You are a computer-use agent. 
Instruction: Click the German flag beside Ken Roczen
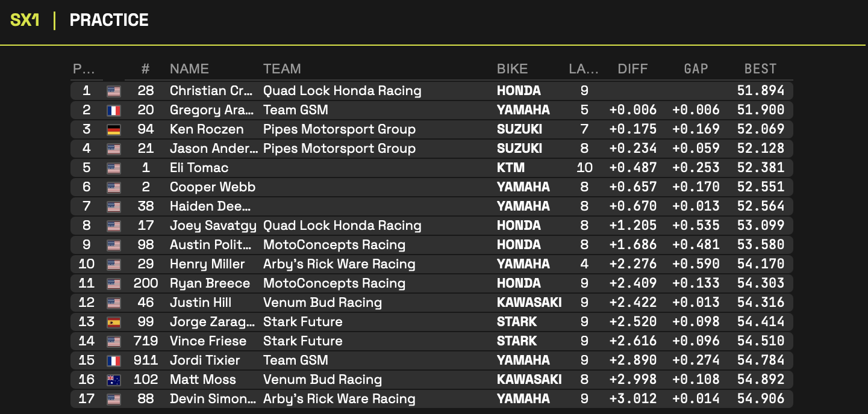click(x=114, y=129)
